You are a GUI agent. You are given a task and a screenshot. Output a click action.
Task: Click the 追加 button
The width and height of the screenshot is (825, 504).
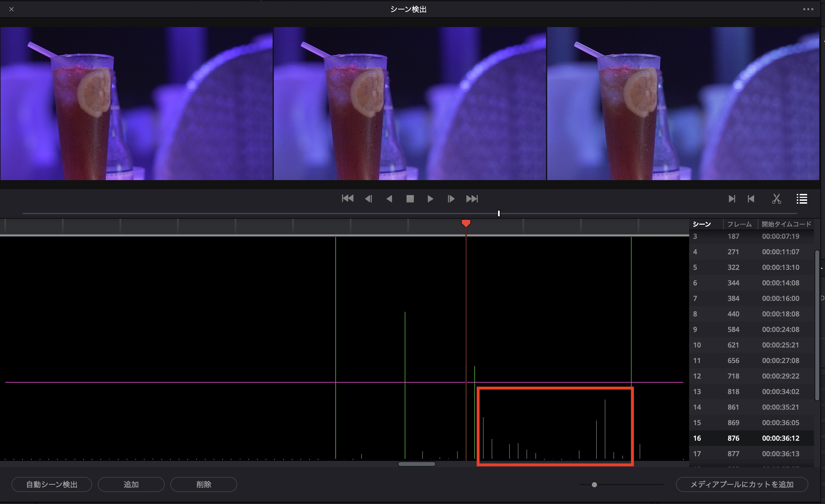131,484
